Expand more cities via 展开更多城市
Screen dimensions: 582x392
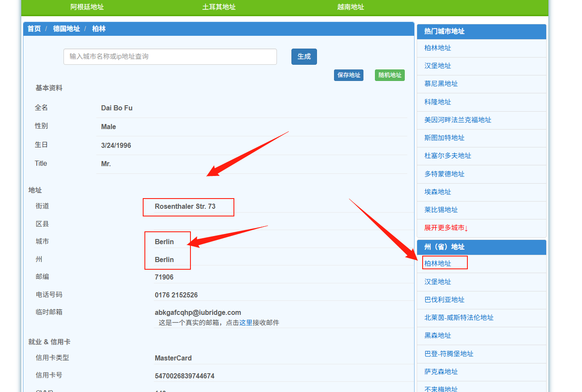(x=446, y=228)
